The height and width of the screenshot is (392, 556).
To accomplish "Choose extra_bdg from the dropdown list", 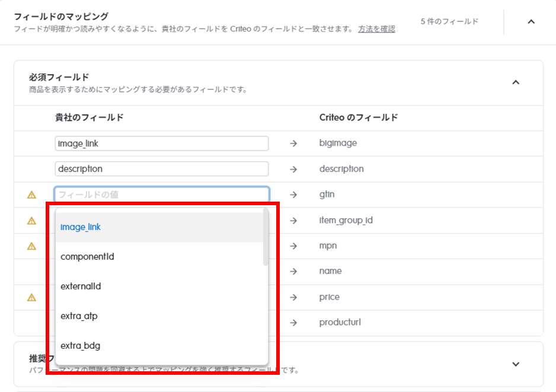I will pyautogui.click(x=80, y=346).
